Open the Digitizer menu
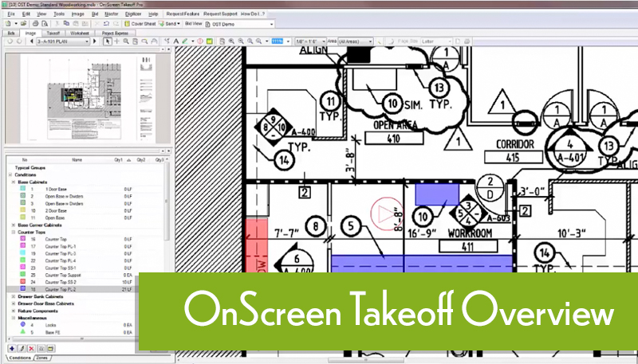 click(132, 14)
